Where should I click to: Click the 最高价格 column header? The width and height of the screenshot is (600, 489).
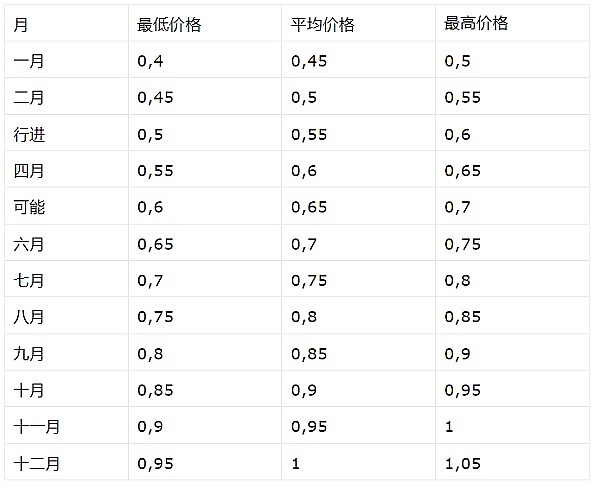[476, 24]
